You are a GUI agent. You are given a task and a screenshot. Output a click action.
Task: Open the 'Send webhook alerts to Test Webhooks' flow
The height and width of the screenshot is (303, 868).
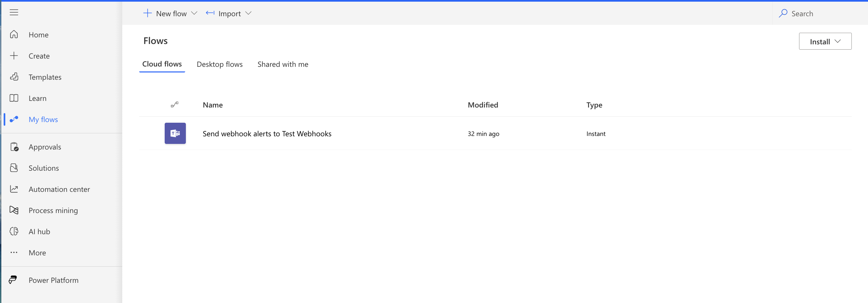pyautogui.click(x=267, y=134)
